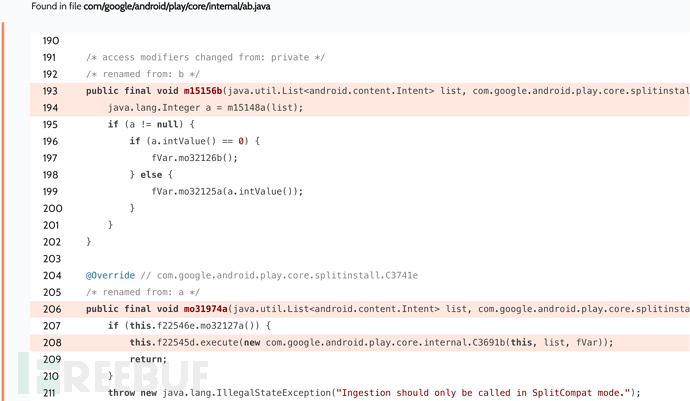Click line number 211
Viewport: 690px width, 401px height.
(49, 393)
